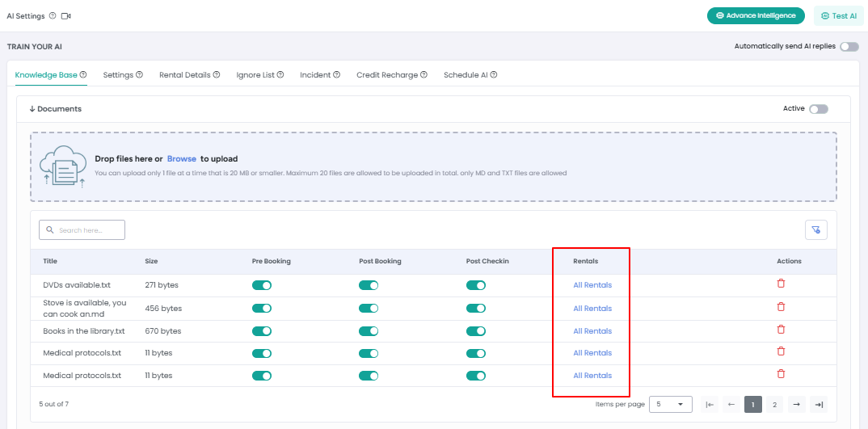Go to the next page arrow
Image resolution: width=868 pixels, height=429 pixels.
[796, 405]
